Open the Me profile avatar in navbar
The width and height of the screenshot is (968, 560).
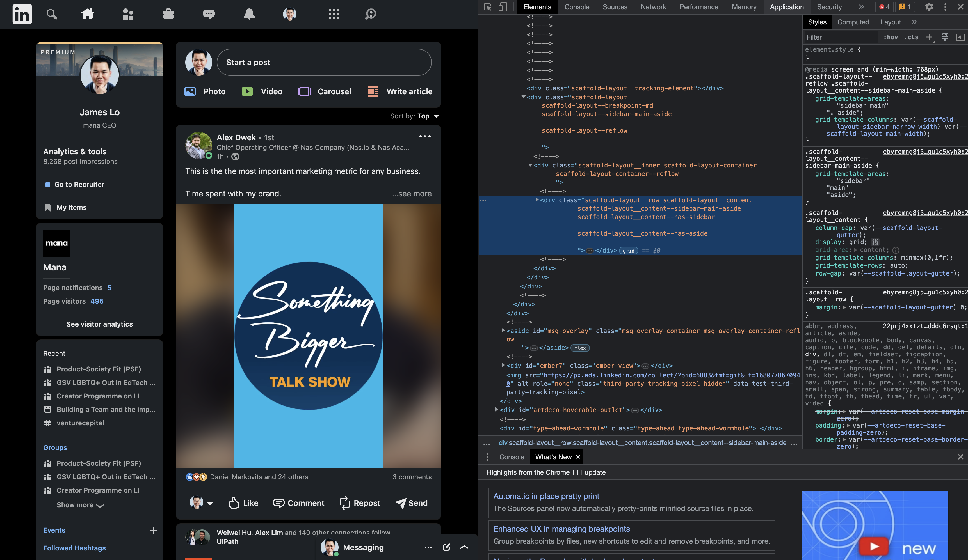(x=290, y=14)
